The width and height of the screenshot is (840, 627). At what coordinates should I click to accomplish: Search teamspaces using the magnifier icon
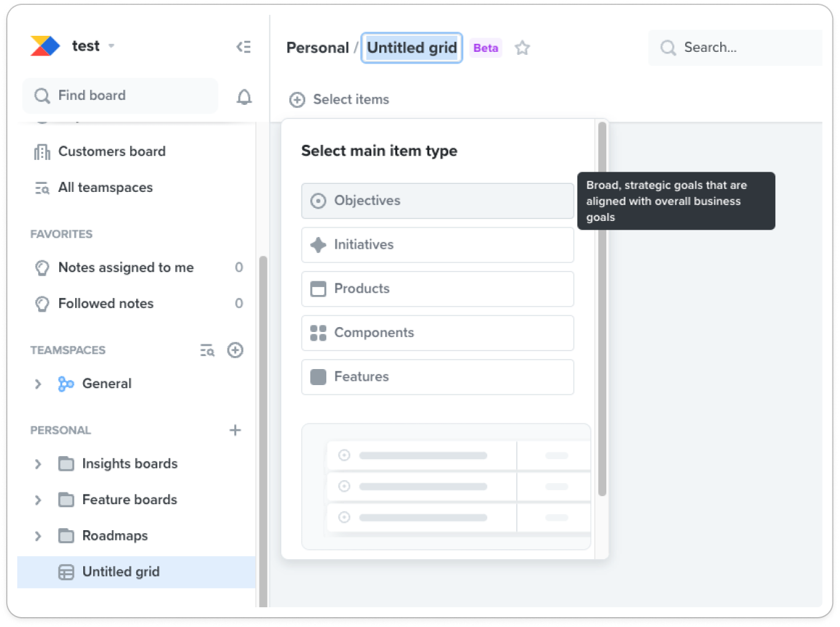click(x=207, y=351)
